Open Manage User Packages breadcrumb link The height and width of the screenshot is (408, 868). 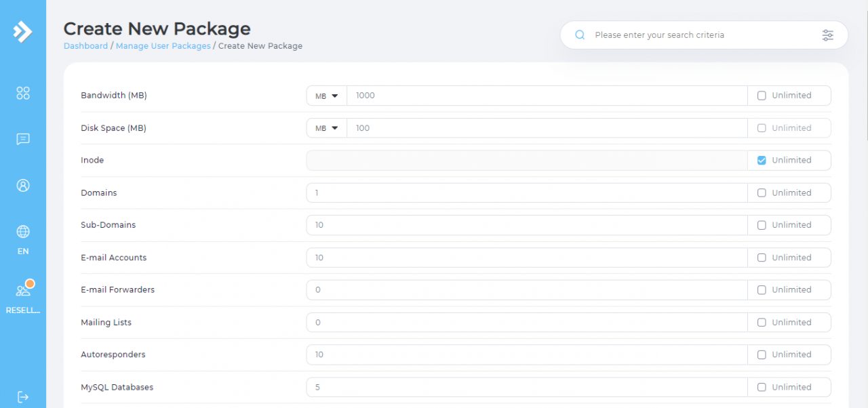click(x=163, y=46)
